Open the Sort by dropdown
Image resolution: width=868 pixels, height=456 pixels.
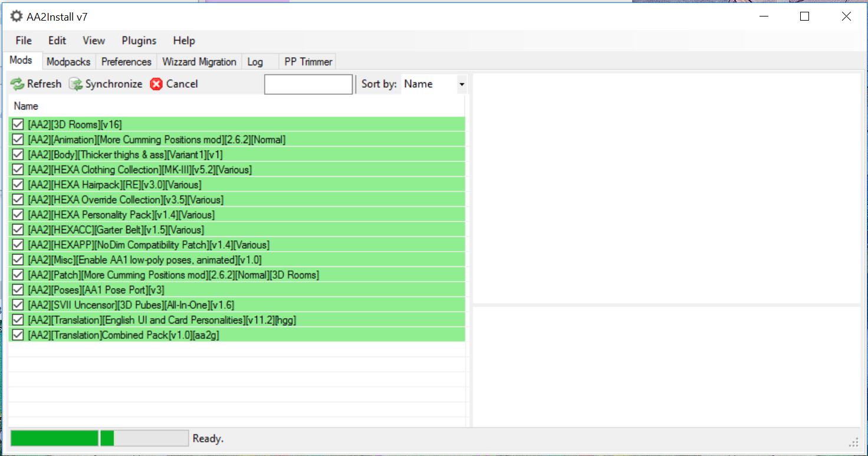462,84
